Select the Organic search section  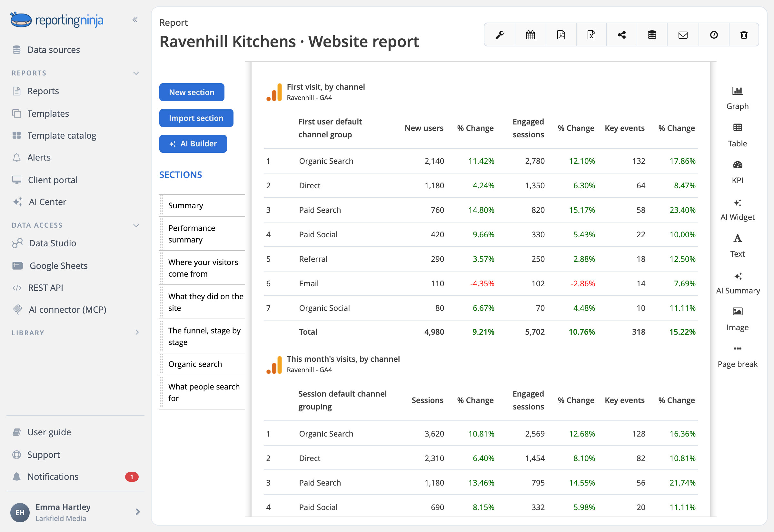click(202, 364)
